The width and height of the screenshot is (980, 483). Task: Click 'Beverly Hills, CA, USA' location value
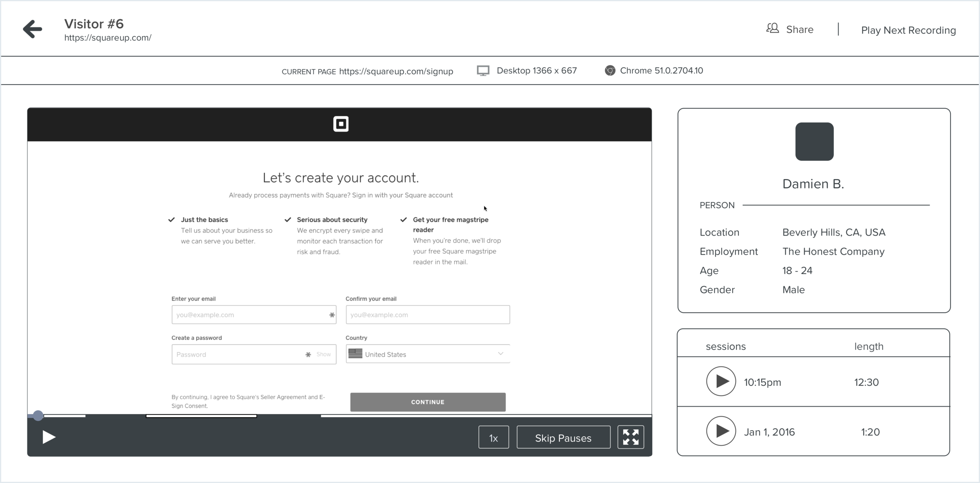click(834, 232)
